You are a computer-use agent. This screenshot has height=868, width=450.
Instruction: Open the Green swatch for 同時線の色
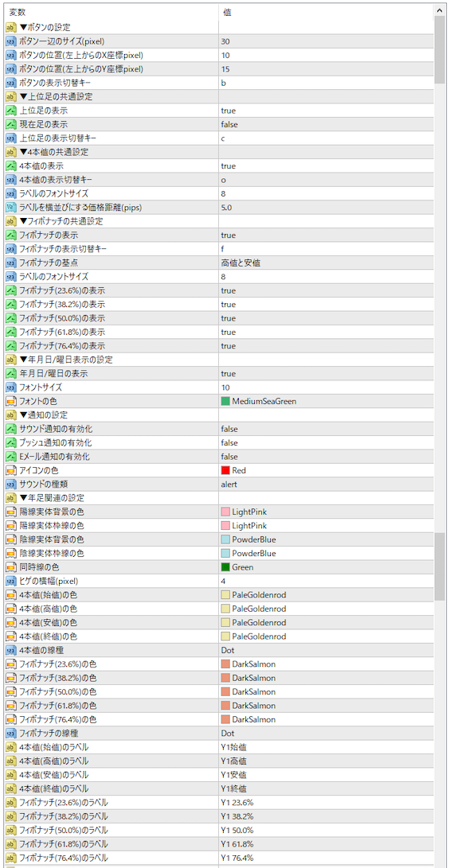coord(225,567)
